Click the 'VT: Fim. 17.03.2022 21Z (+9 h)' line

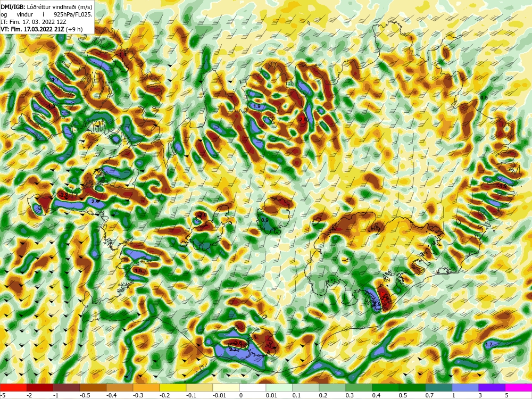[x=41, y=29]
